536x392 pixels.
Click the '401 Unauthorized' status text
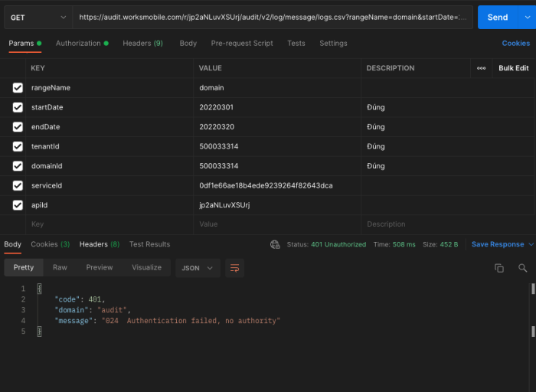click(338, 244)
